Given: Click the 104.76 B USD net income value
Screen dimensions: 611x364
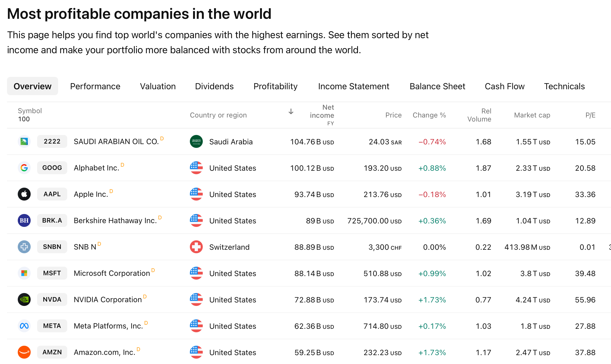Looking at the screenshot, I should pos(312,142).
